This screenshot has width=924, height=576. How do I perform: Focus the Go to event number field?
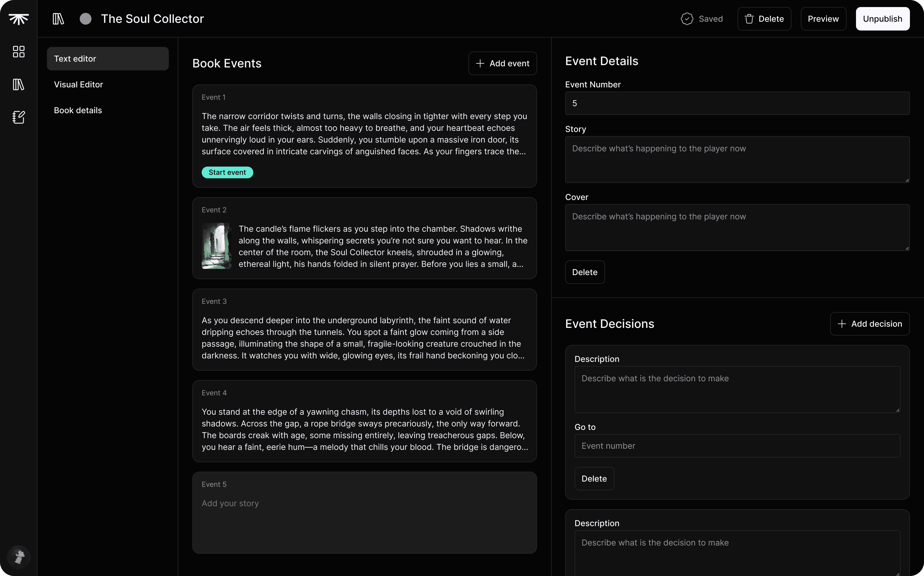tap(737, 446)
